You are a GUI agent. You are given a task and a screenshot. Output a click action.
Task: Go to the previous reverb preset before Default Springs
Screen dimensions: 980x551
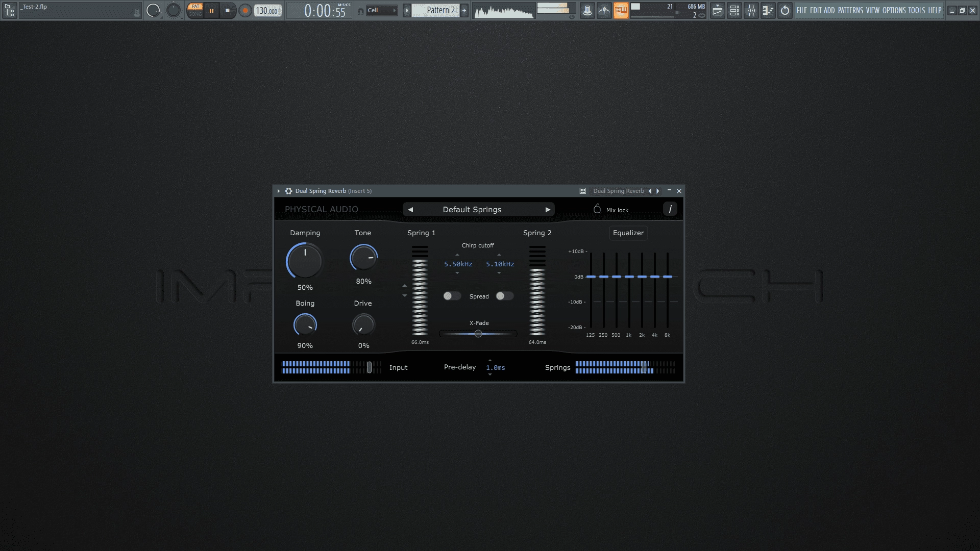point(410,210)
